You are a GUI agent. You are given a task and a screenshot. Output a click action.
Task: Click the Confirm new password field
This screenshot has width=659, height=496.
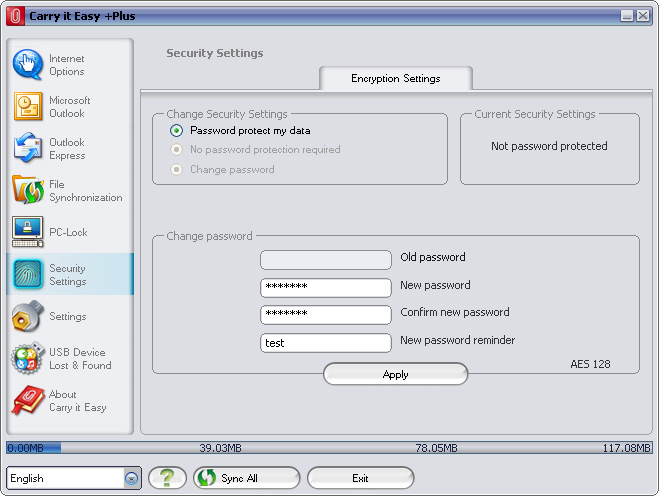click(326, 315)
